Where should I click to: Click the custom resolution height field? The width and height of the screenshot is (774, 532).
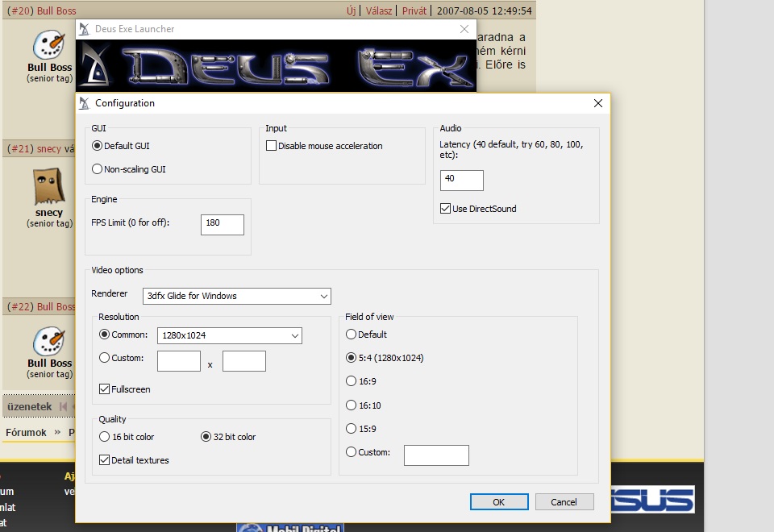[243, 361]
